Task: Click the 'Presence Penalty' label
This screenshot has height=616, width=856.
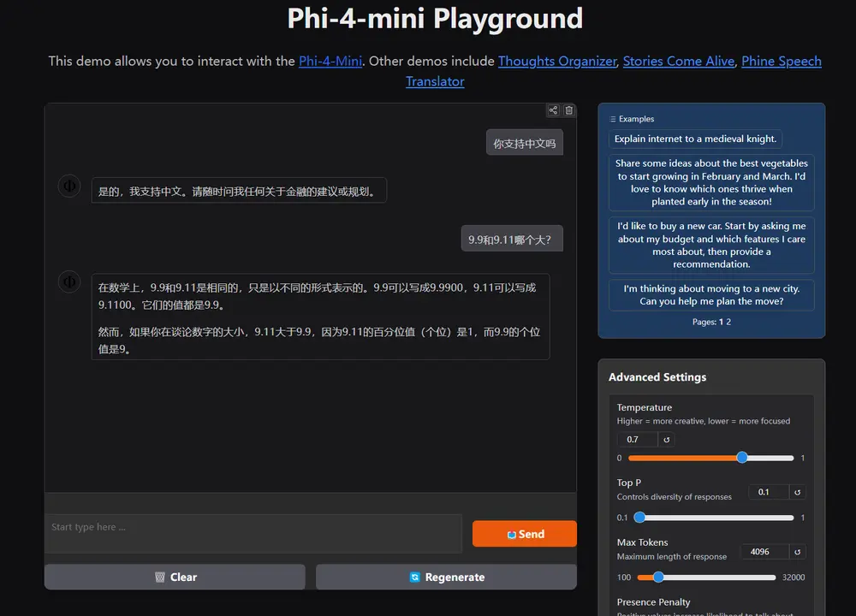Action: coord(653,601)
